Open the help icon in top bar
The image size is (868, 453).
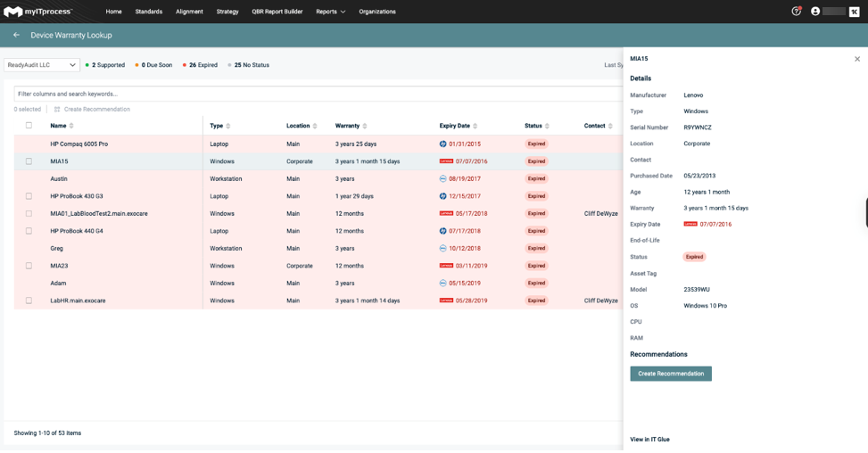pyautogui.click(x=796, y=11)
